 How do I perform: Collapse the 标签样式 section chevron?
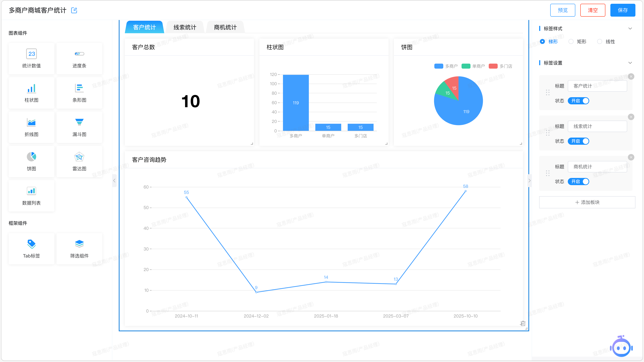630,28
